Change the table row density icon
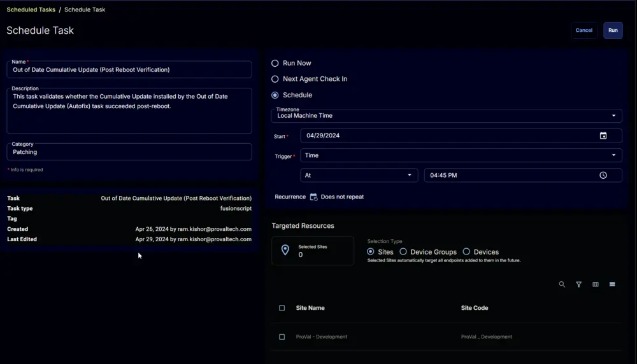 (x=612, y=284)
